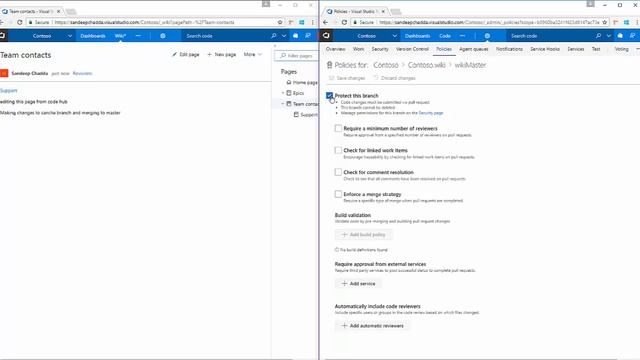Click the Edit page pencil icon

tap(175, 54)
